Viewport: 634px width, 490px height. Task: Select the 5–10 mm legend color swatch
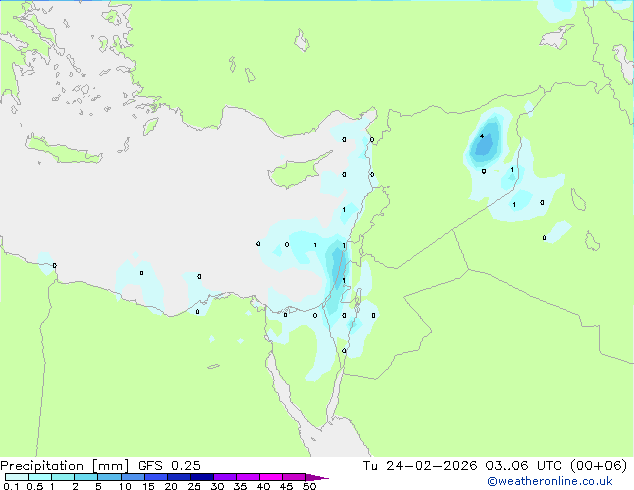coord(109,477)
